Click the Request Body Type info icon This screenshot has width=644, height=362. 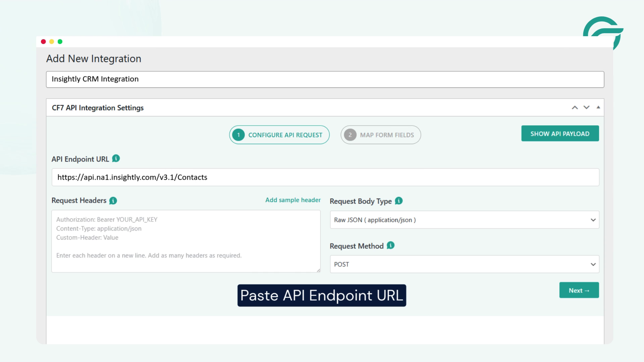click(399, 201)
